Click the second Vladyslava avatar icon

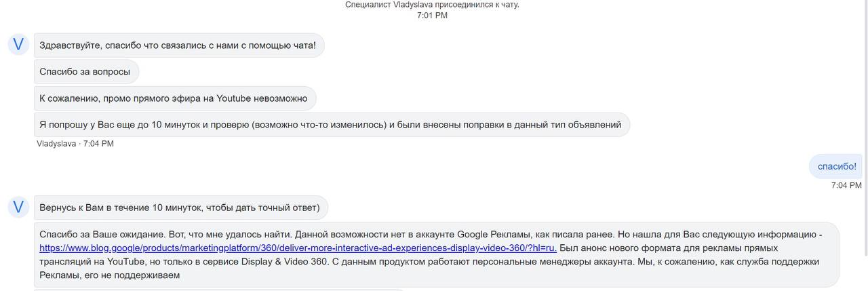[x=18, y=207]
